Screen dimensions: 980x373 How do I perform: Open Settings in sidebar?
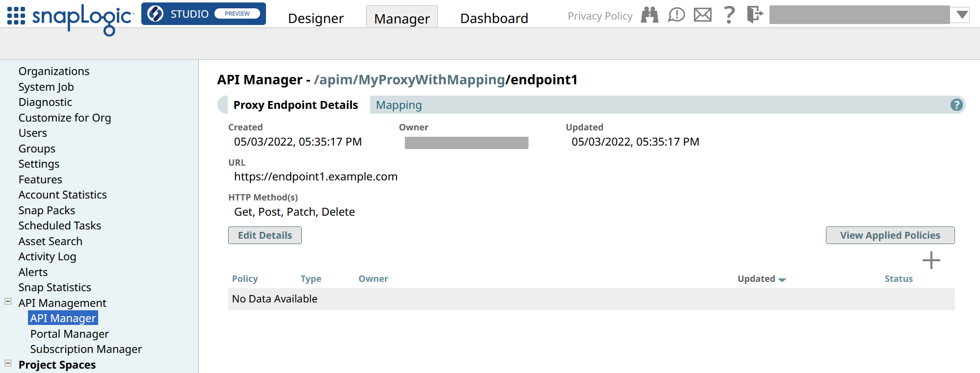click(39, 164)
